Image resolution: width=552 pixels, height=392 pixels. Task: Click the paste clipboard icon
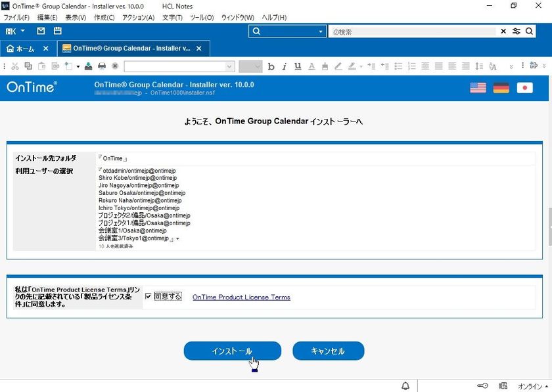point(41,66)
